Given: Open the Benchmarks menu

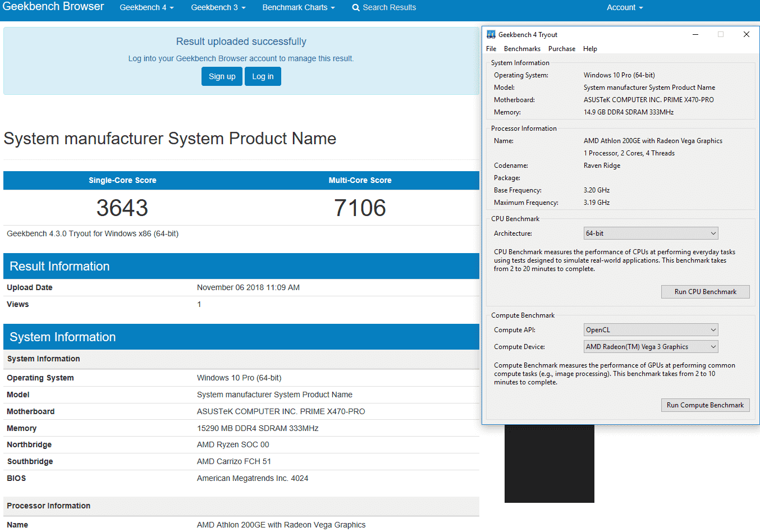Looking at the screenshot, I should click(522, 49).
